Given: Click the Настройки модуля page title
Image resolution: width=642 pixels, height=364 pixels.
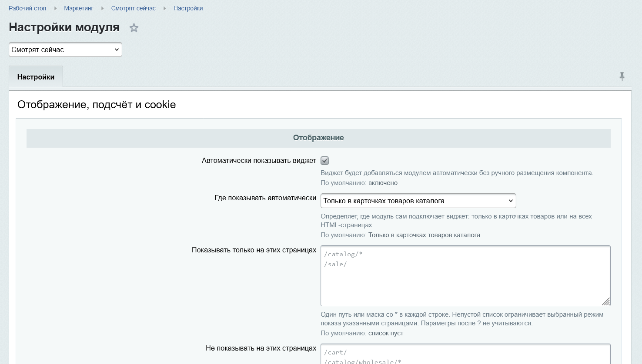Looking at the screenshot, I should [x=64, y=27].
